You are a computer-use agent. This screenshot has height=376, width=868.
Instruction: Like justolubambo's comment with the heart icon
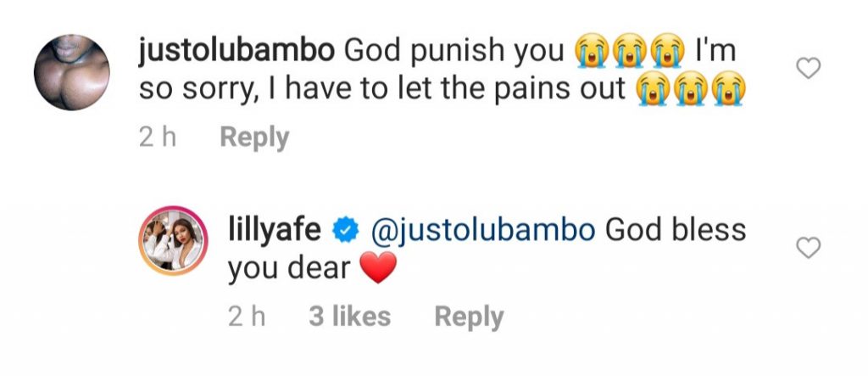[810, 70]
